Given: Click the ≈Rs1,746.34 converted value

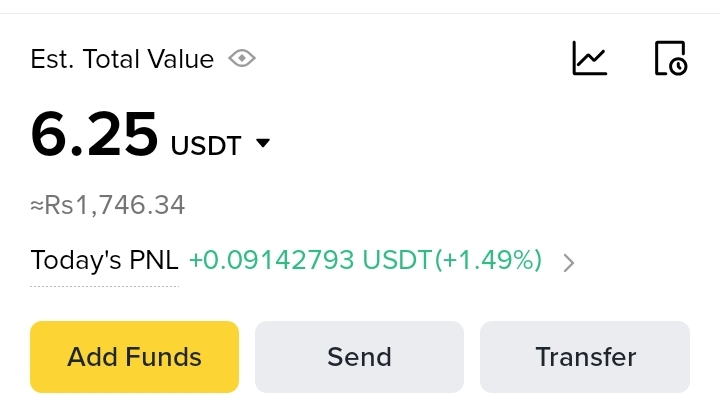Looking at the screenshot, I should [x=107, y=206].
